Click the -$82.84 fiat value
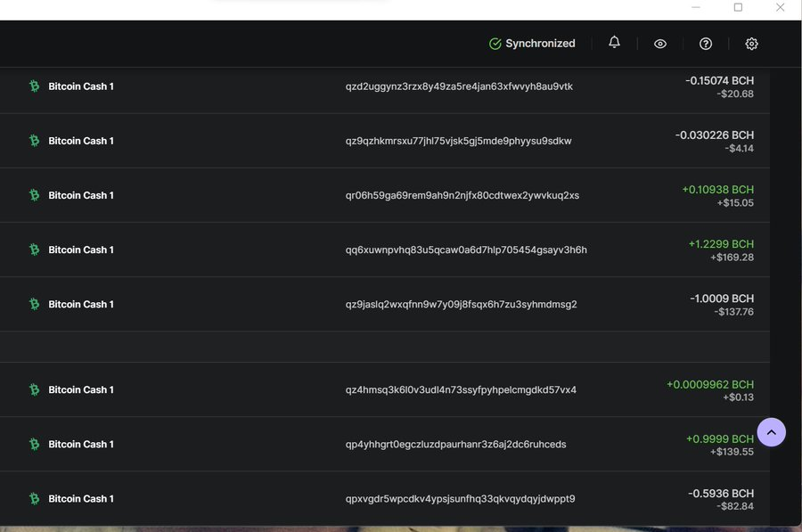The width and height of the screenshot is (802, 532). [735, 506]
